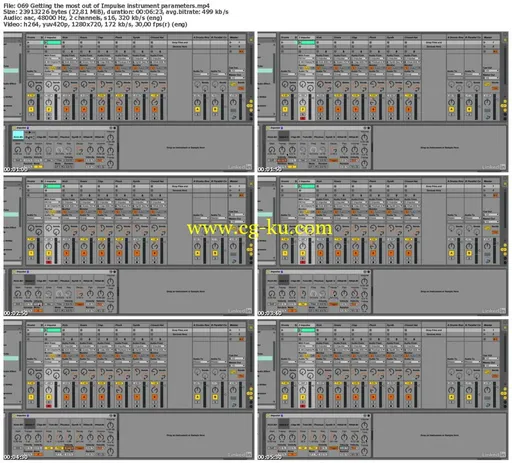512x463 pixels.
Task: Select the dark Impulse sample slot in bottom-right frame
Action: (x=284, y=424)
